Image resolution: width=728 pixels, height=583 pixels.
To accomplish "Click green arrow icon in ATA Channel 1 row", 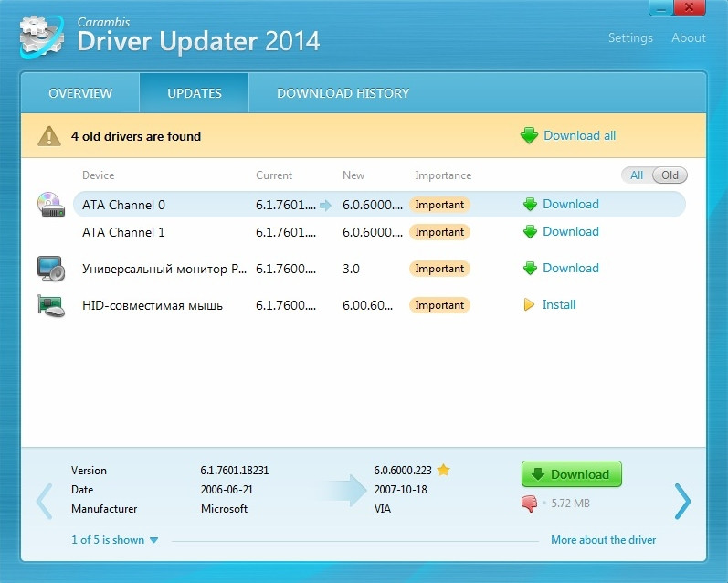I will point(530,232).
